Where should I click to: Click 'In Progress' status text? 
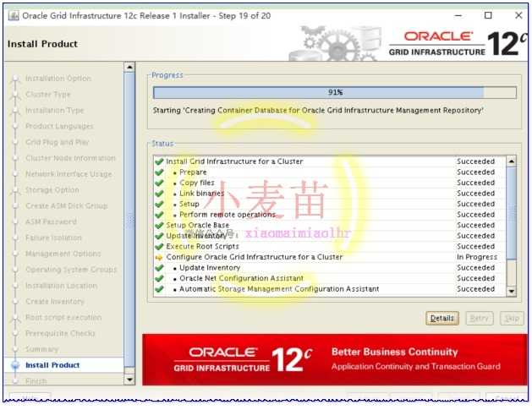pyautogui.click(x=477, y=257)
